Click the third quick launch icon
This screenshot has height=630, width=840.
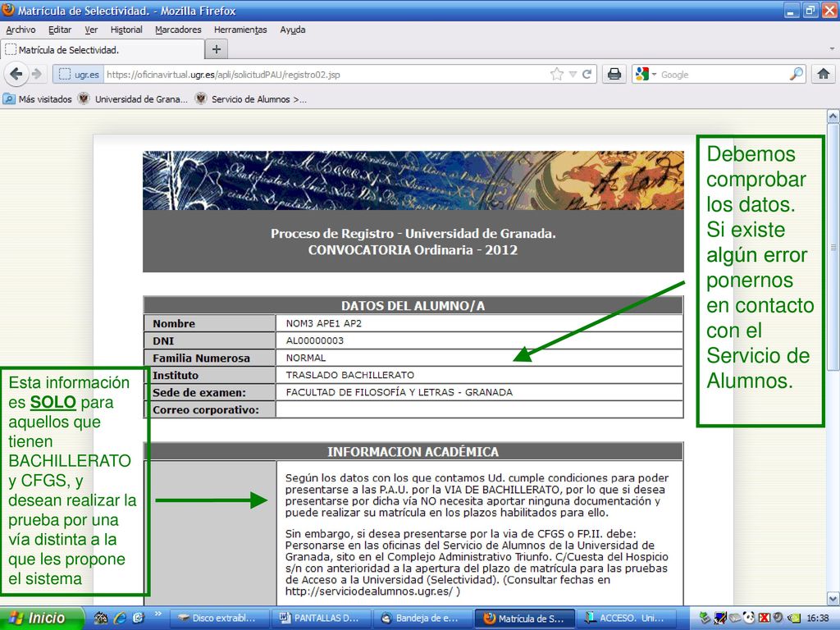pyautogui.click(x=138, y=618)
